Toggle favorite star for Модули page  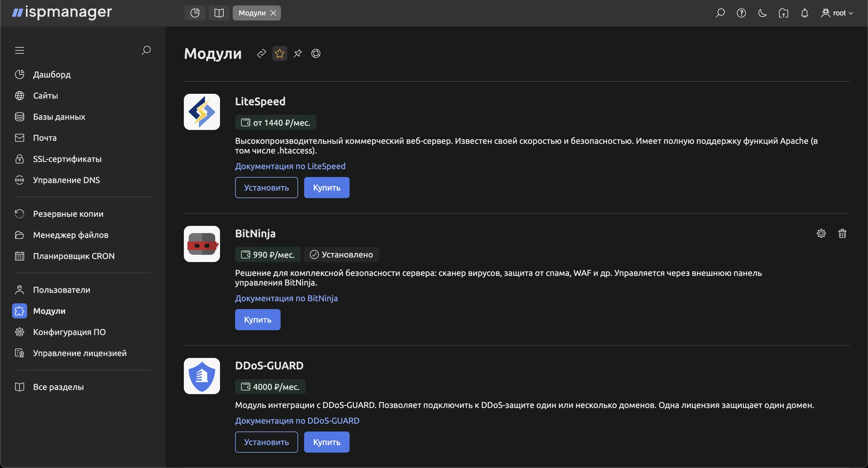tap(279, 53)
